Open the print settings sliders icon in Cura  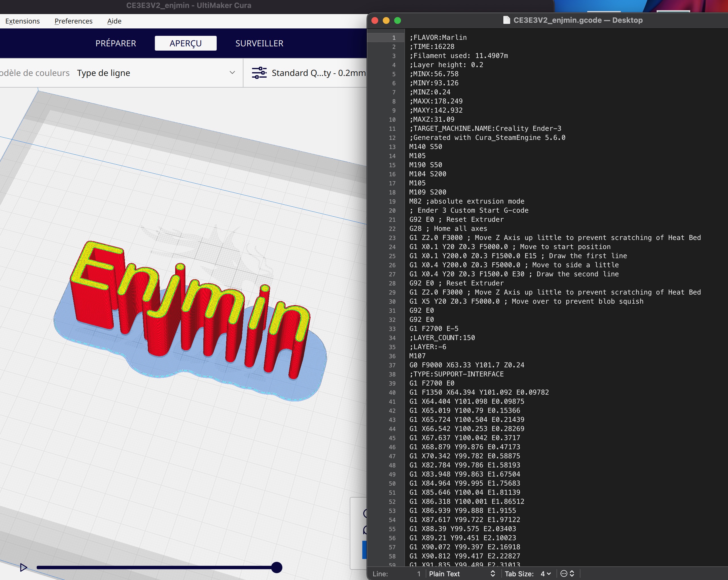259,73
